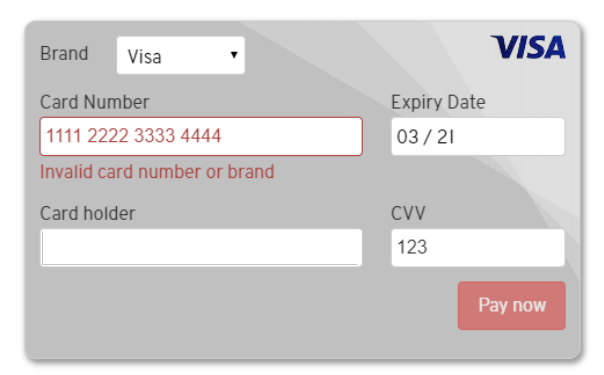Focus the Card Number input field
The height and width of the screenshot is (375, 604).
[x=201, y=136]
